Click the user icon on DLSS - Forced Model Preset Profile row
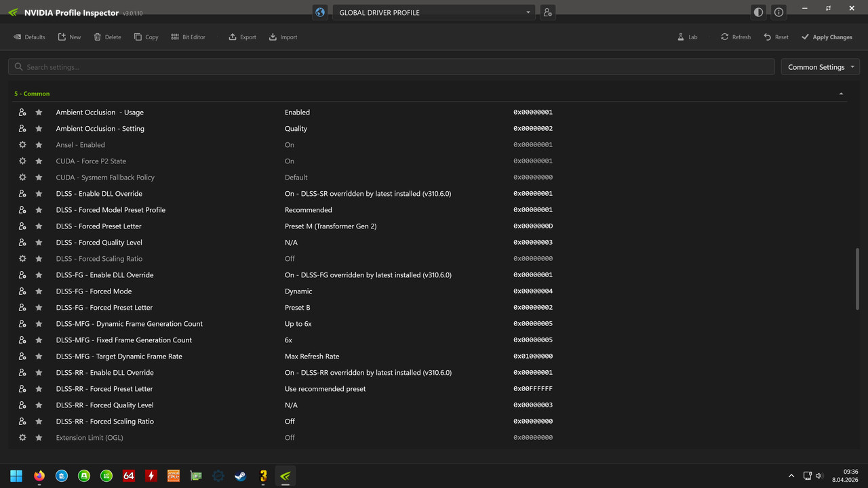The width and height of the screenshot is (868, 488). coord(22,210)
